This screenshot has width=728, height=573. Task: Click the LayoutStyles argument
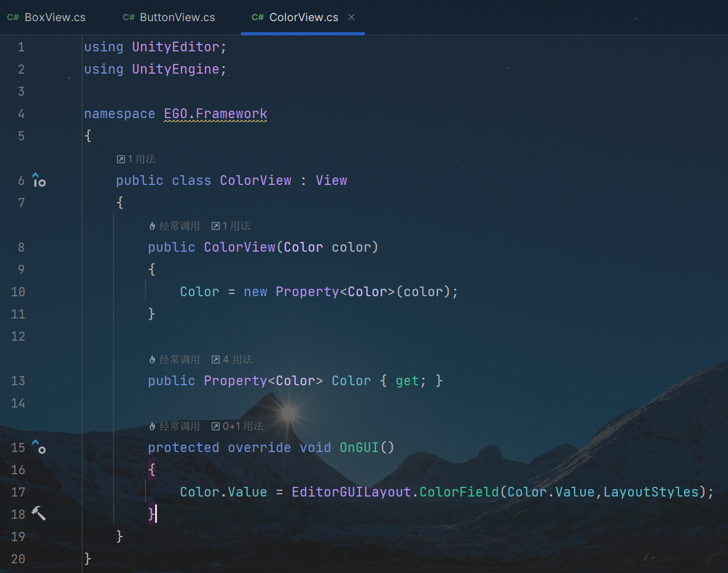coord(651,492)
